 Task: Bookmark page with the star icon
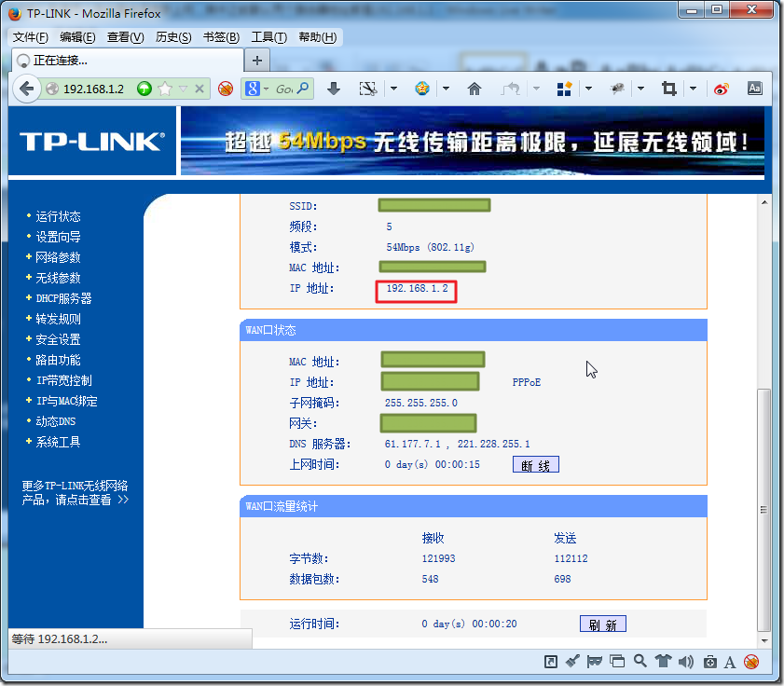point(164,89)
